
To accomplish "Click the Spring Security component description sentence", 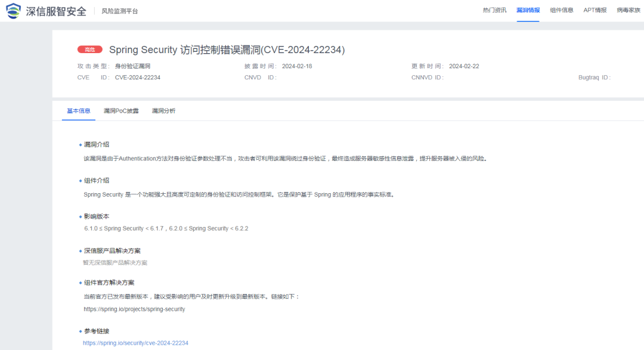I will (240, 195).
